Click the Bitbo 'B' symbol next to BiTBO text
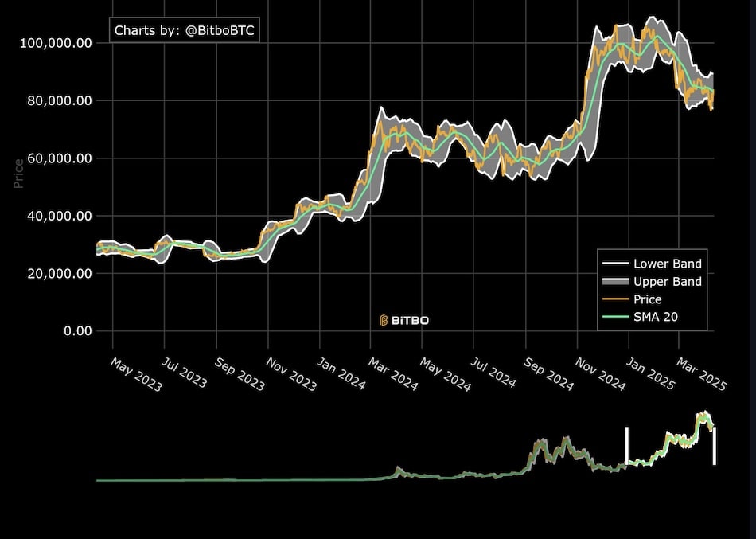The width and height of the screenshot is (756, 539). point(382,319)
